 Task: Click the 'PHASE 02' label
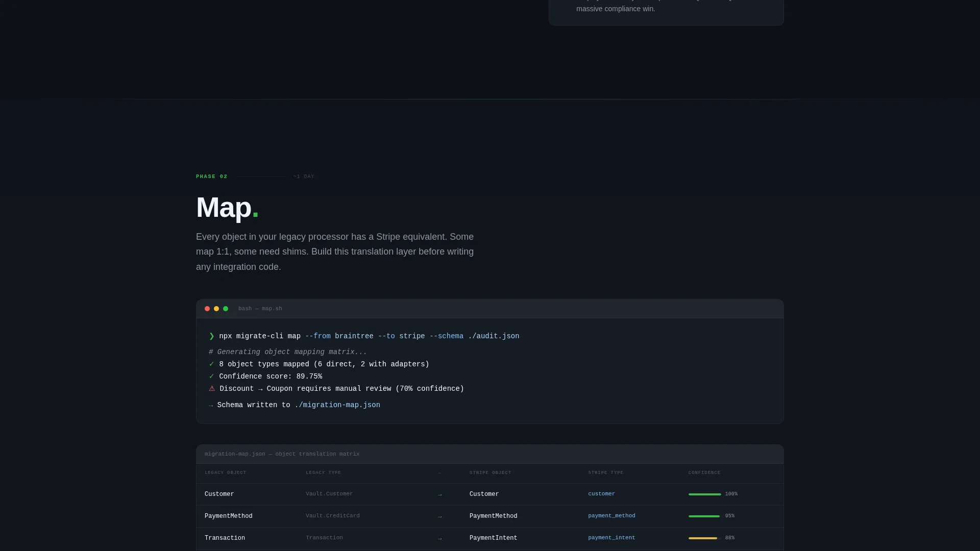point(212,177)
